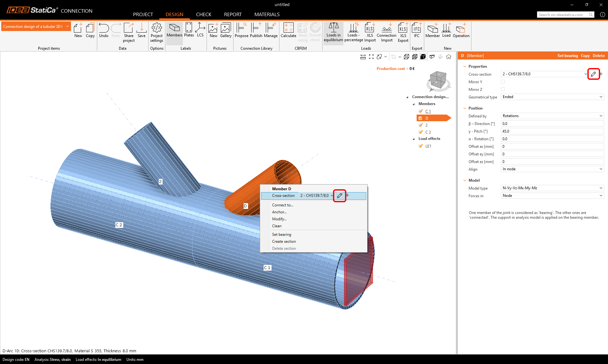Click the home view icon in viewport toolbar
The height and width of the screenshot is (364, 608).
coord(449,57)
